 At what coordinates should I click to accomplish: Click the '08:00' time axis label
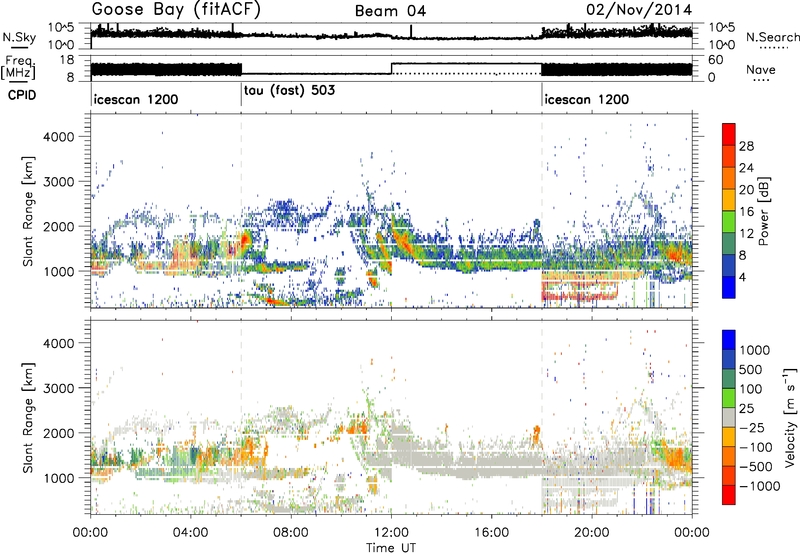tap(291, 533)
